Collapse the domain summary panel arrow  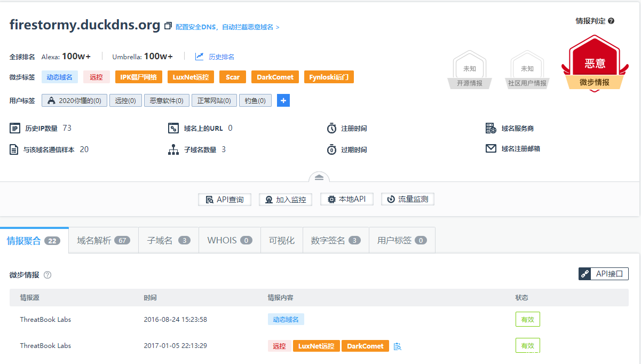coord(319,177)
